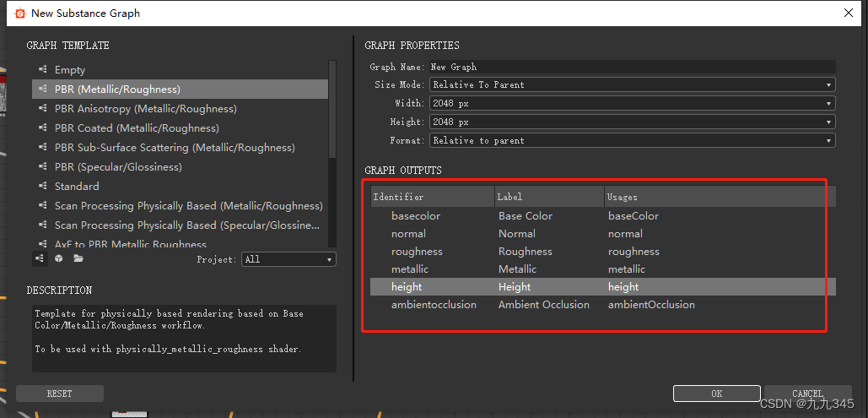Select the roughness output identifier
Screen dimensions: 868x418
[417, 251]
